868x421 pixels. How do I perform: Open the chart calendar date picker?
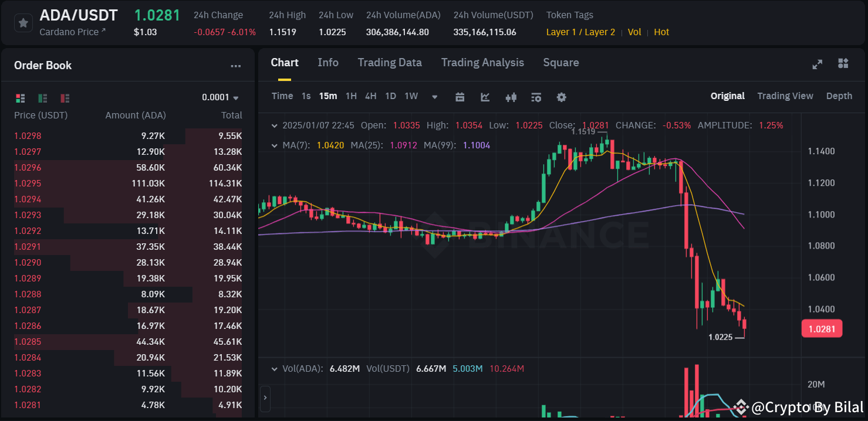(460, 97)
